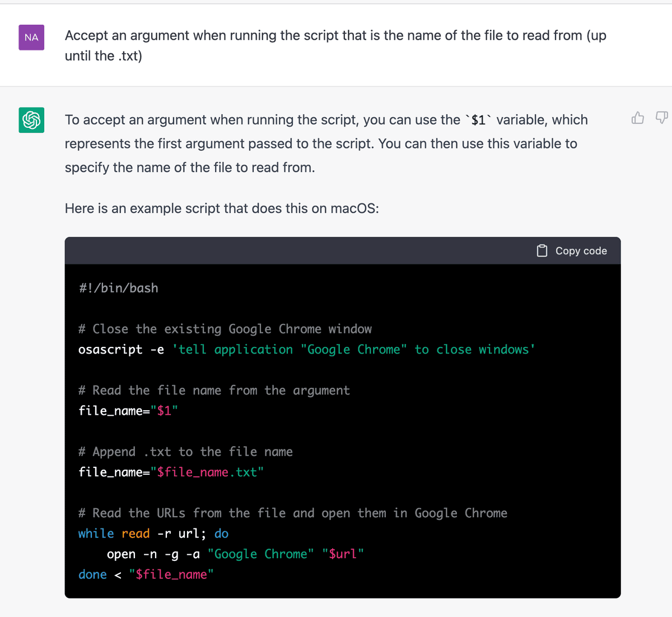This screenshot has width=672, height=617.
Task: Click the osascript command line
Action: tap(306, 350)
